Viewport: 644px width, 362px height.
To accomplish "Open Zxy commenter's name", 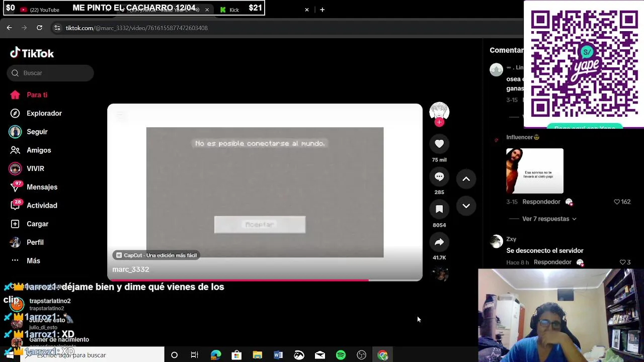I will click(511, 239).
